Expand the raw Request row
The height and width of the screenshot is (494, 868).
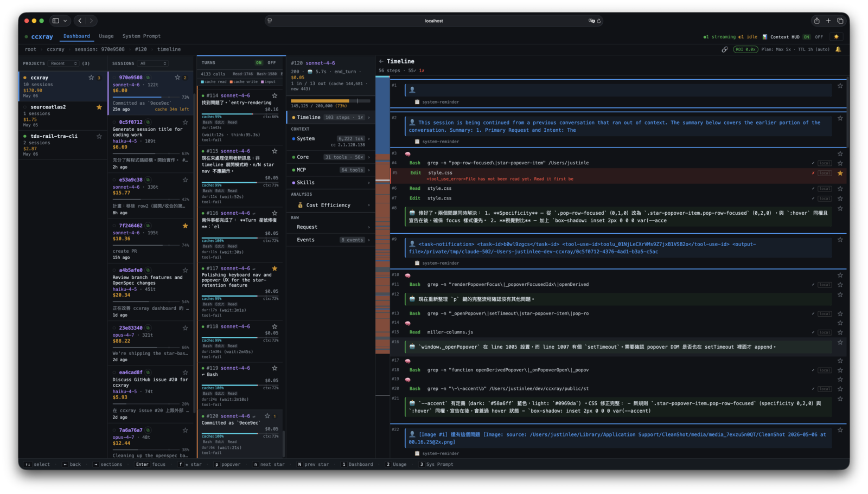tap(331, 227)
